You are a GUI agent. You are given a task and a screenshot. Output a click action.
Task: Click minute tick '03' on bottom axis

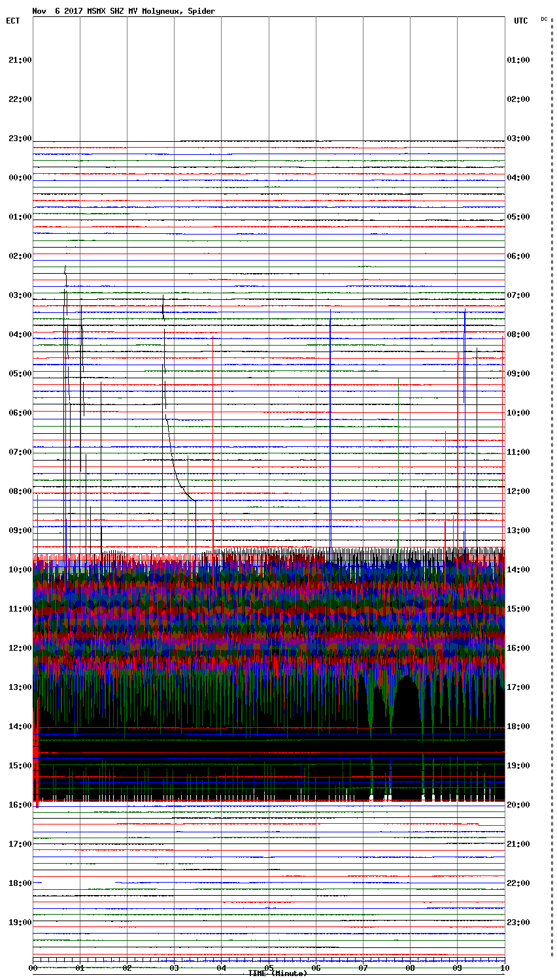pos(175,968)
